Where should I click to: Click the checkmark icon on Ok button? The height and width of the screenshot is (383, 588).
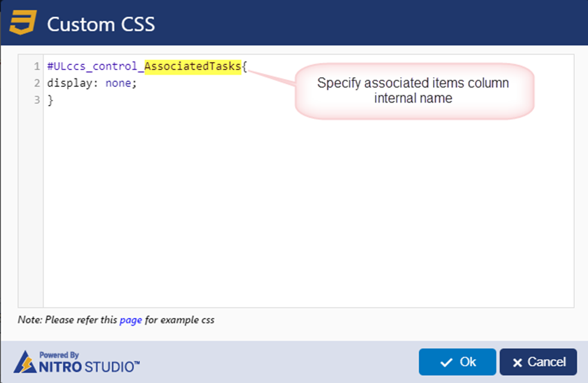pos(446,362)
